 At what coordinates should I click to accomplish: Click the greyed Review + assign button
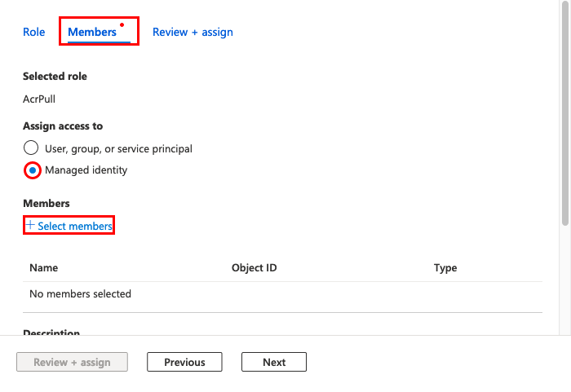pos(72,362)
